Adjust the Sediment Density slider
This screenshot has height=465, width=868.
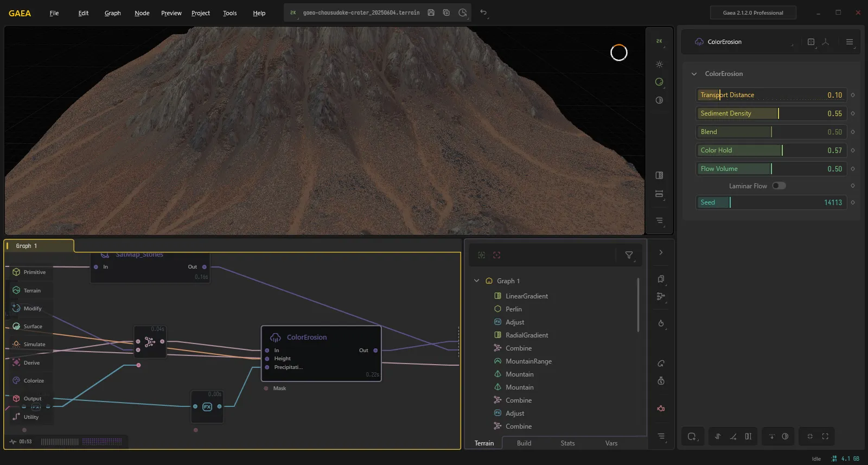[771, 113]
